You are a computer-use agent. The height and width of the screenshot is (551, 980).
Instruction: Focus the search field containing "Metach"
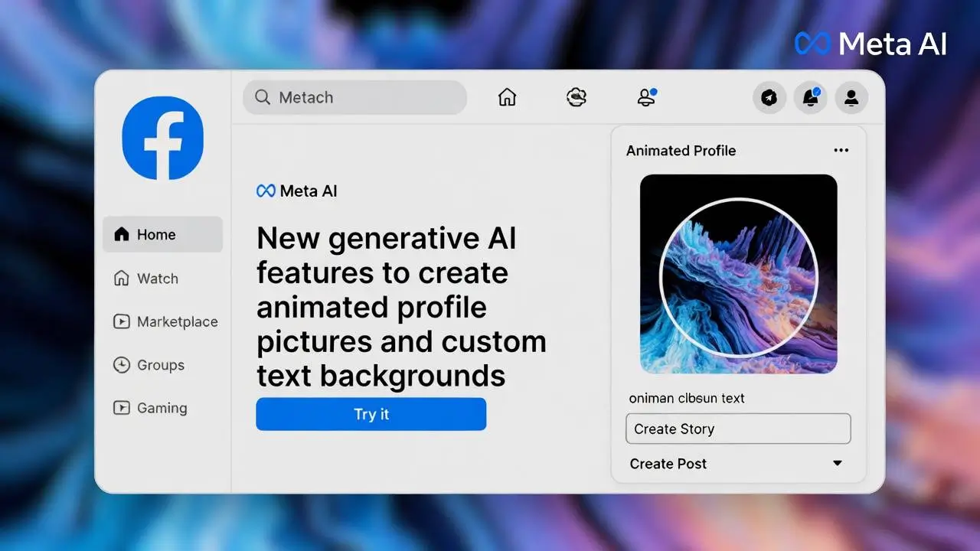(x=355, y=98)
